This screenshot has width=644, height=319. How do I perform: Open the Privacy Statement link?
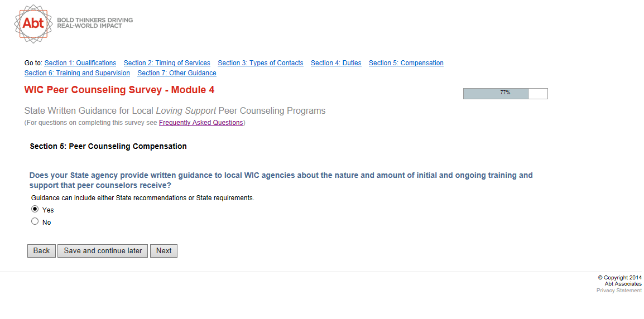(619, 291)
